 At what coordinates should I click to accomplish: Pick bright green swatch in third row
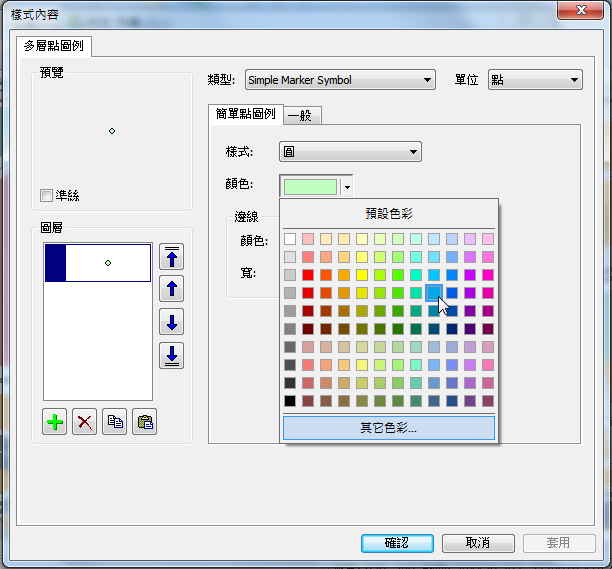pyautogui.click(x=398, y=275)
